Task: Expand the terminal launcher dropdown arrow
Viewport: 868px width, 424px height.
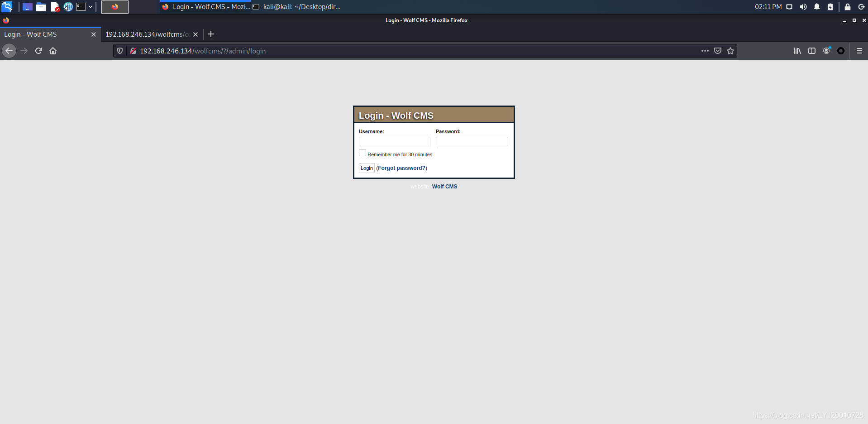Action: 91,7
